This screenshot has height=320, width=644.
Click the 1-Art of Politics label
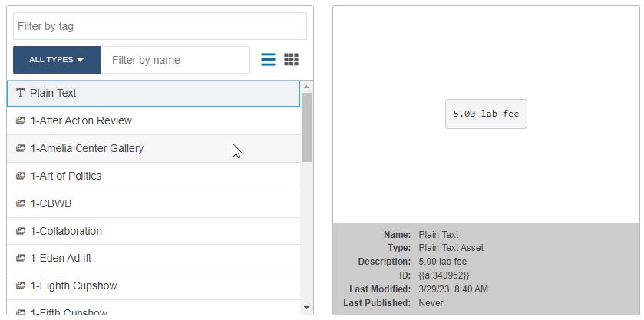(66, 176)
